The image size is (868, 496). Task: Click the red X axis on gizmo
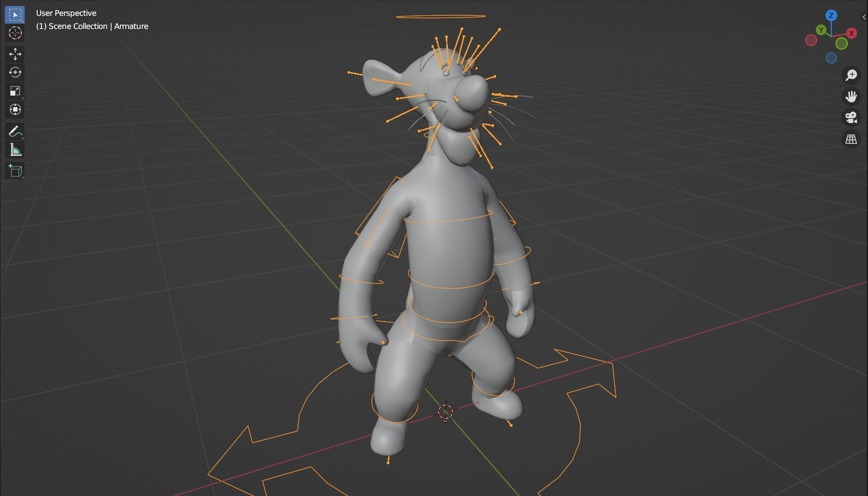(852, 34)
